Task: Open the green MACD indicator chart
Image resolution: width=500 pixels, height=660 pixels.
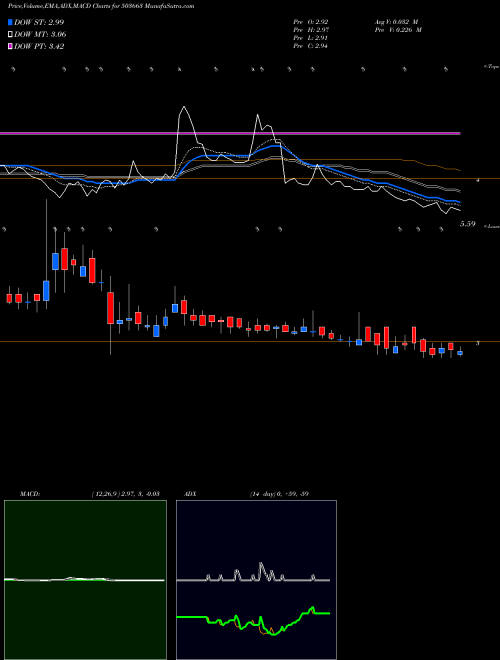Action: pos(85,580)
